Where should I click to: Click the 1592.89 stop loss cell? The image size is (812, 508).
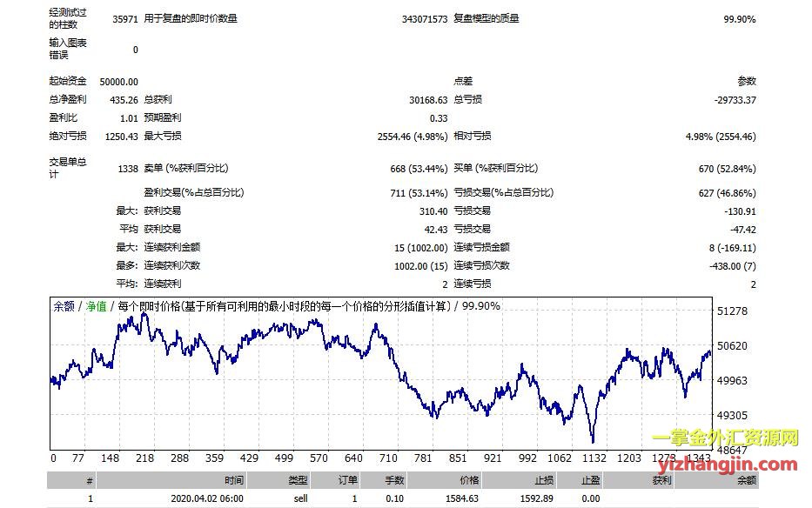click(533, 498)
